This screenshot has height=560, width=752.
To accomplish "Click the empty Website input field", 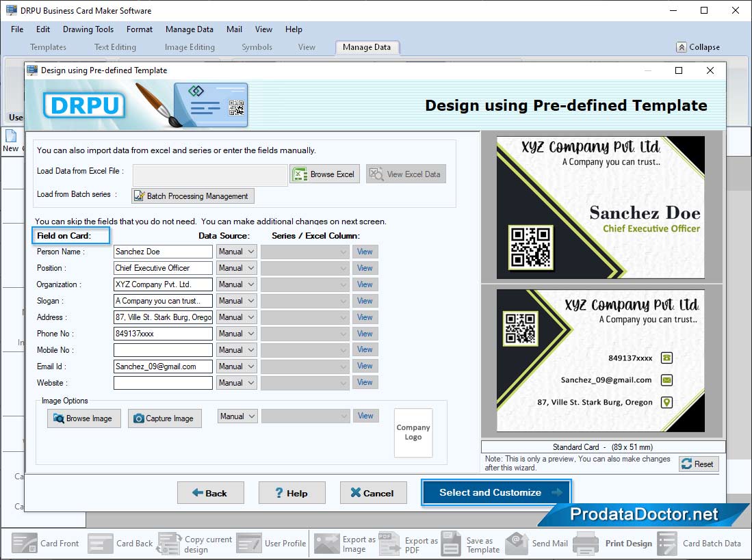I will (x=163, y=383).
